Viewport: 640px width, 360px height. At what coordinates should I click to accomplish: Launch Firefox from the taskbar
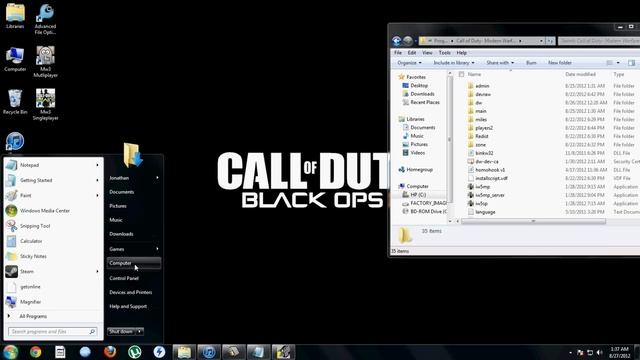(x=110, y=352)
